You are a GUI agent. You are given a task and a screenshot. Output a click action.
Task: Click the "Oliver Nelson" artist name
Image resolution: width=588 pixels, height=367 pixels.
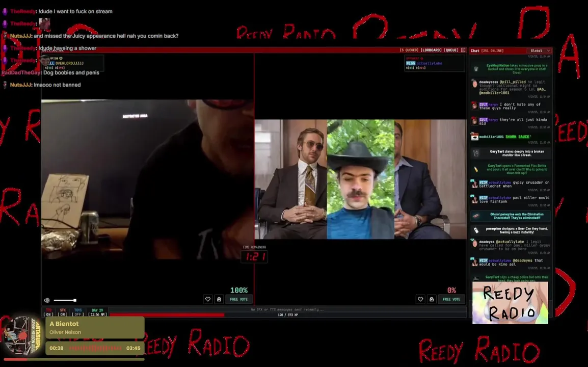[x=65, y=332]
